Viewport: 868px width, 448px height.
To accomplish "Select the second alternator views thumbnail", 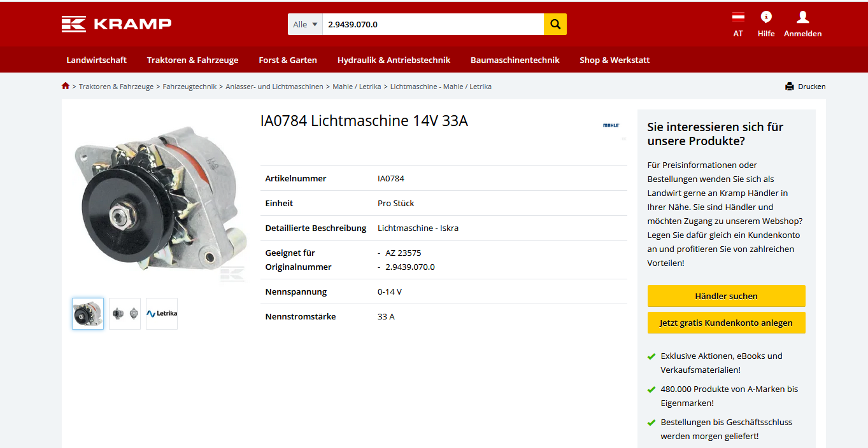I will coord(125,314).
